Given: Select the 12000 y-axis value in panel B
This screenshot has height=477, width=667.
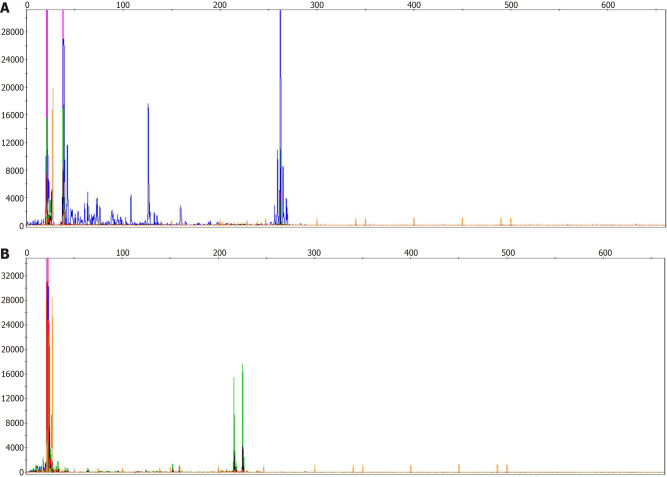Looking at the screenshot, I should coord(12,399).
